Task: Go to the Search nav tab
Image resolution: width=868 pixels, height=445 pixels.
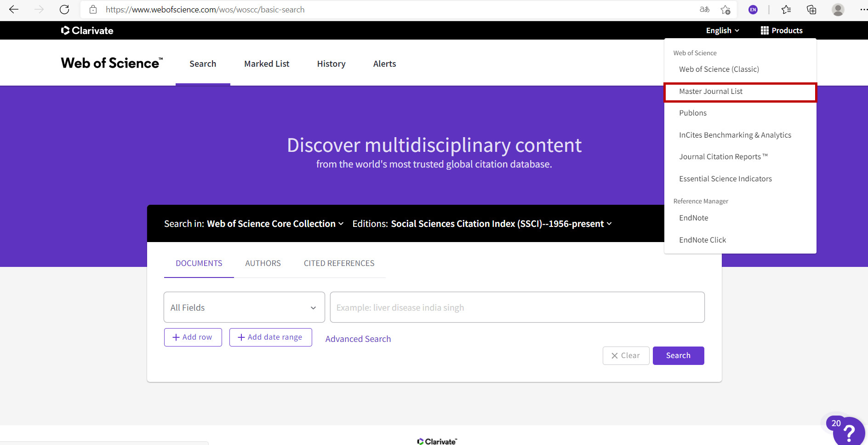Action: (x=203, y=64)
